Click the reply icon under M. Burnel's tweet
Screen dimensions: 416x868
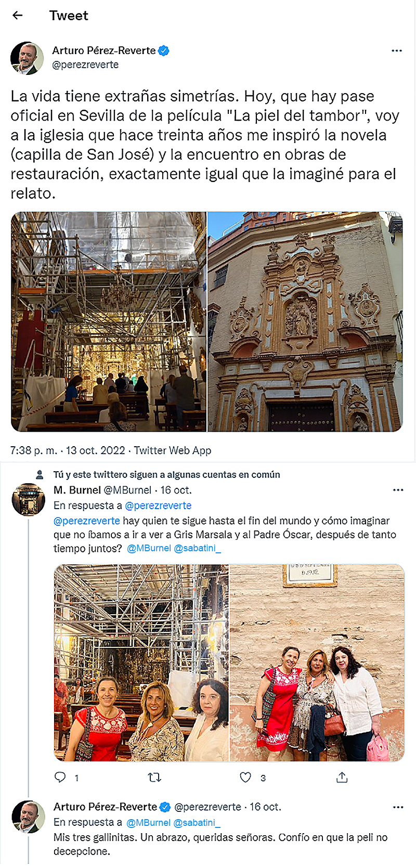pos(60,777)
